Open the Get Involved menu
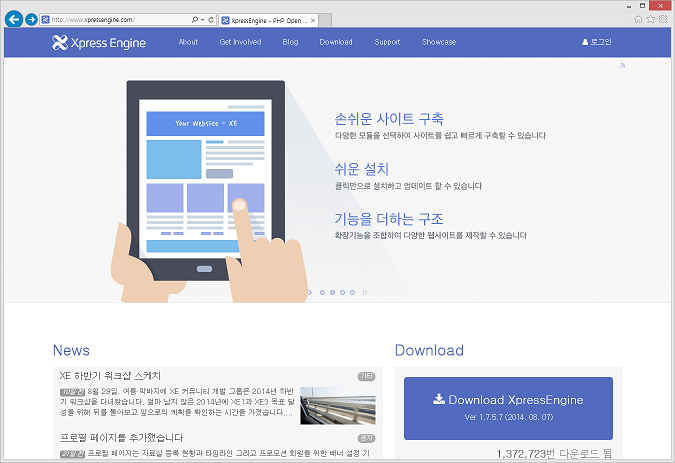 click(x=240, y=42)
